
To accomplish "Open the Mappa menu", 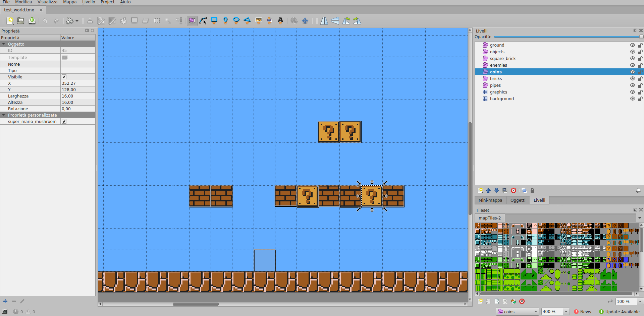I will click(70, 2).
